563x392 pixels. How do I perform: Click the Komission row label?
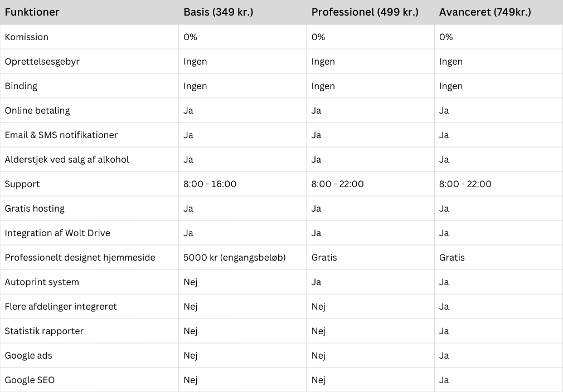pos(27,37)
